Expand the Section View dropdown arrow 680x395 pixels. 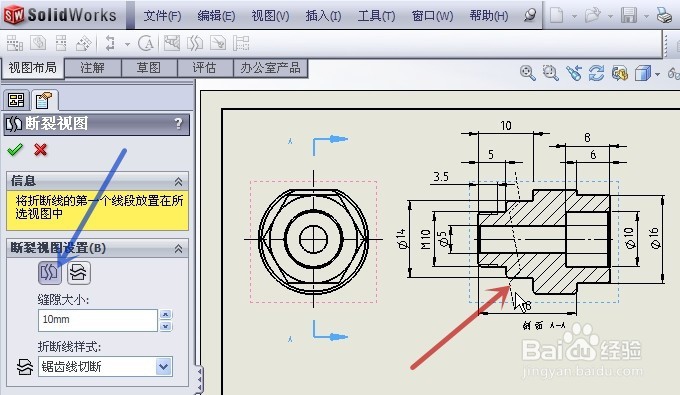click(127, 44)
